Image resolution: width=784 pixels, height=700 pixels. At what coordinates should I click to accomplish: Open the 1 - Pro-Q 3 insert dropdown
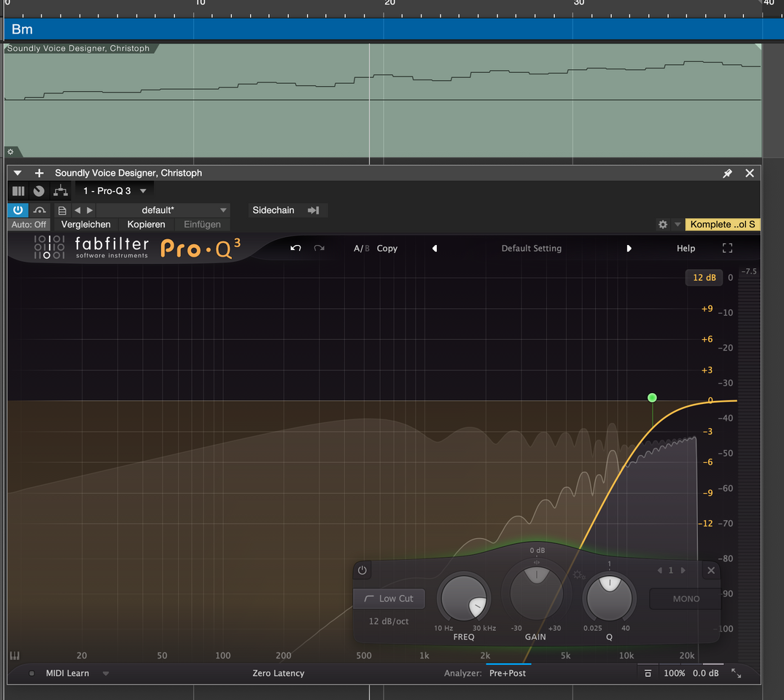point(115,191)
